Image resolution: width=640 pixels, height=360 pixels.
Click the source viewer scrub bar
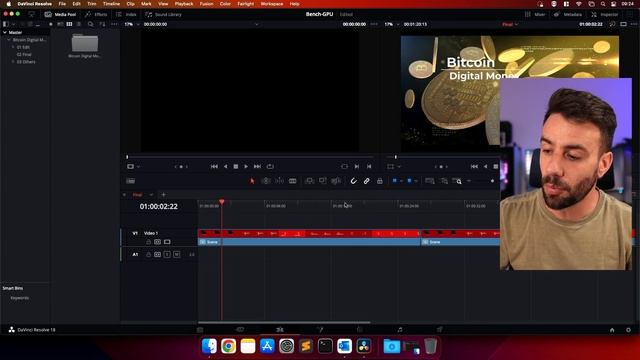click(250, 157)
